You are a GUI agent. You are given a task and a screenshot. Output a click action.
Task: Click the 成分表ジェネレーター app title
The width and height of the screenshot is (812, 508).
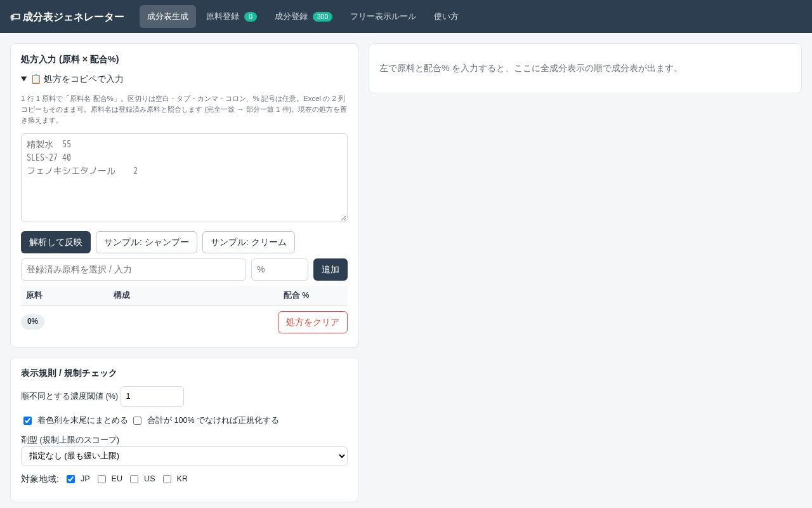[x=74, y=17]
